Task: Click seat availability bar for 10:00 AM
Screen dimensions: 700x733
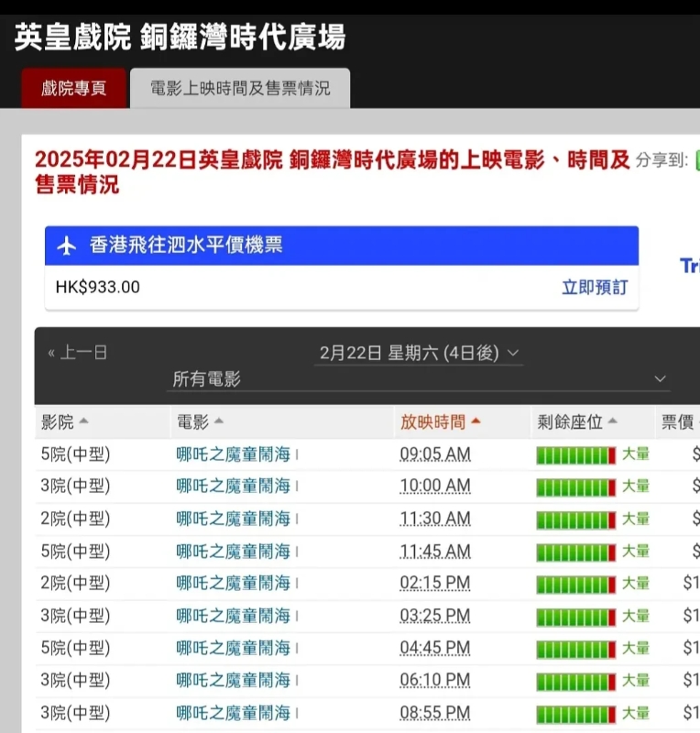Action: tap(576, 487)
